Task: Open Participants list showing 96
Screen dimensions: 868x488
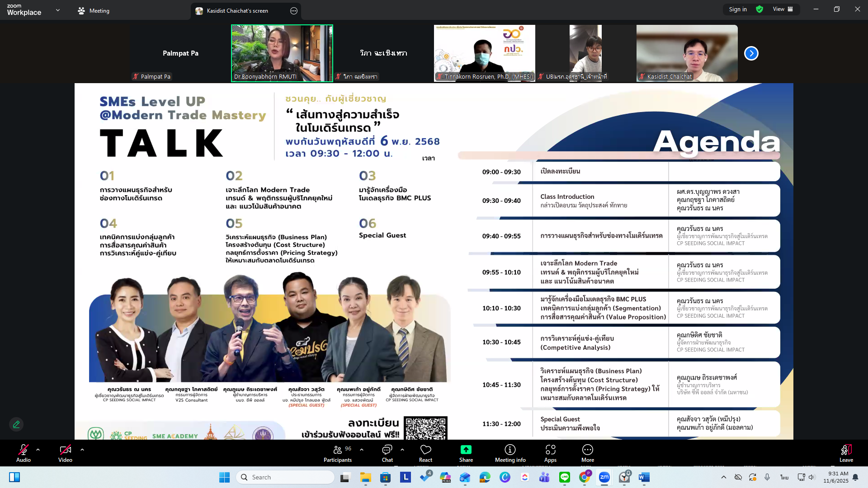Action: pyautogui.click(x=338, y=450)
